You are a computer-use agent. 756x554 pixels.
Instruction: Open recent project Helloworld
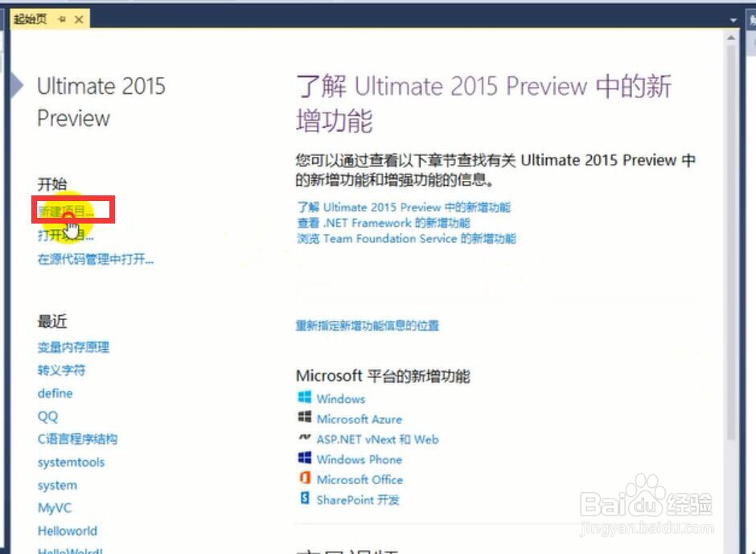(x=68, y=531)
